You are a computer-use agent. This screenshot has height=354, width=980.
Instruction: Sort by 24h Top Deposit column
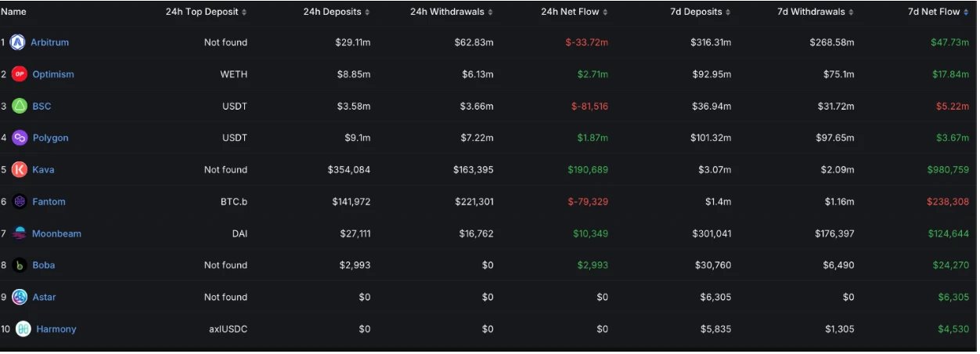pyautogui.click(x=206, y=12)
